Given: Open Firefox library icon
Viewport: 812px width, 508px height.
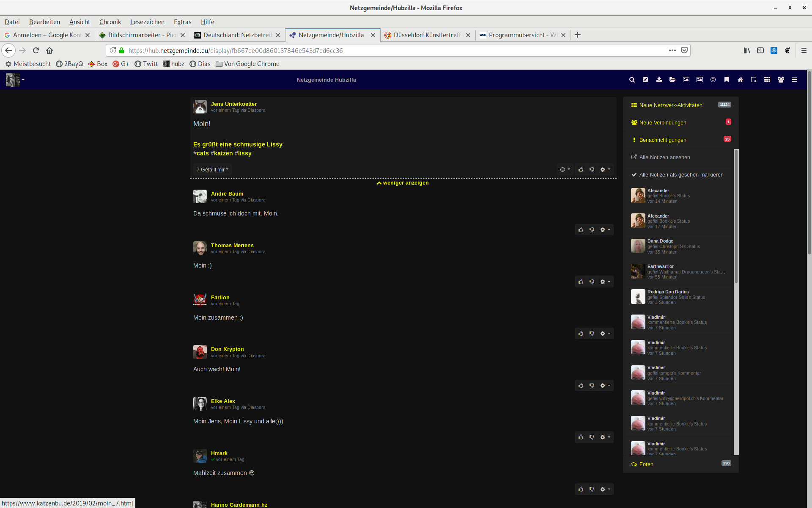Looking at the screenshot, I should pyautogui.click(x=747, y=50).
